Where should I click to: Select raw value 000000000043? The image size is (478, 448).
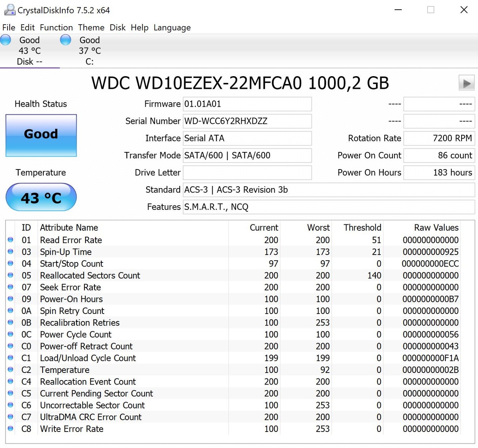[431, 346]
